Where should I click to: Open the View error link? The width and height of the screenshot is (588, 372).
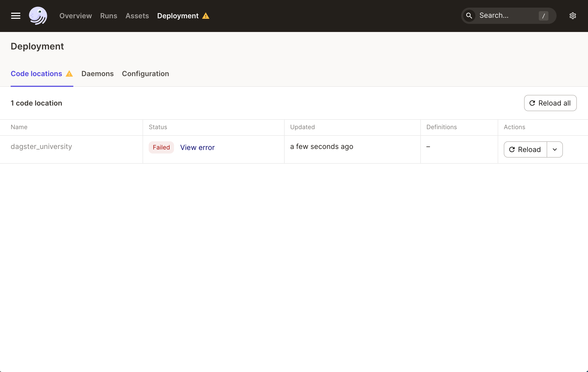point(197,147)
